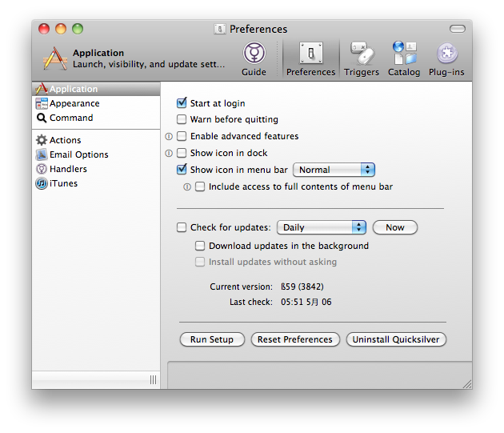Click the Actions gear icon
504x433 pixels.
42,140
